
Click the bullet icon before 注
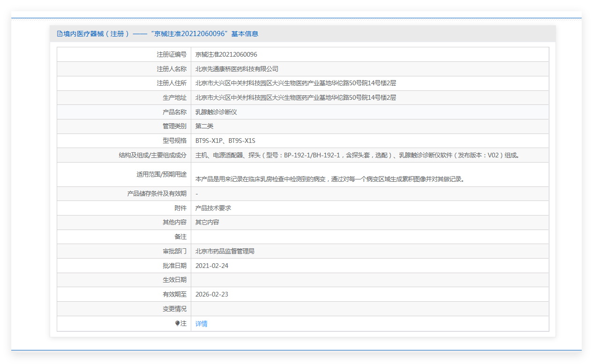tap(177, 323)
